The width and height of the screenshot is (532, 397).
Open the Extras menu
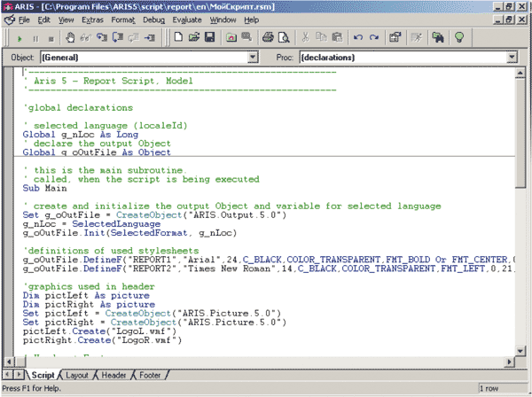91,19
